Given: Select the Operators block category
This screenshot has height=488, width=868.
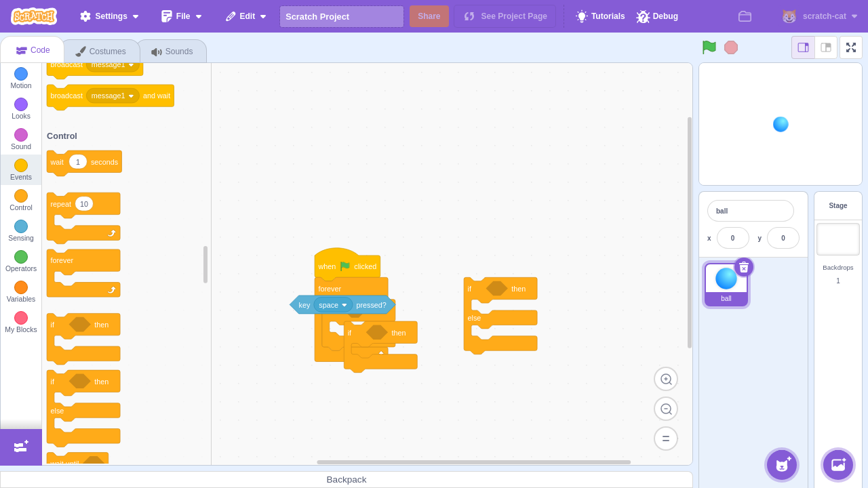Looking at the screenshot, I should pyautogui.click(x=21, y=262).
